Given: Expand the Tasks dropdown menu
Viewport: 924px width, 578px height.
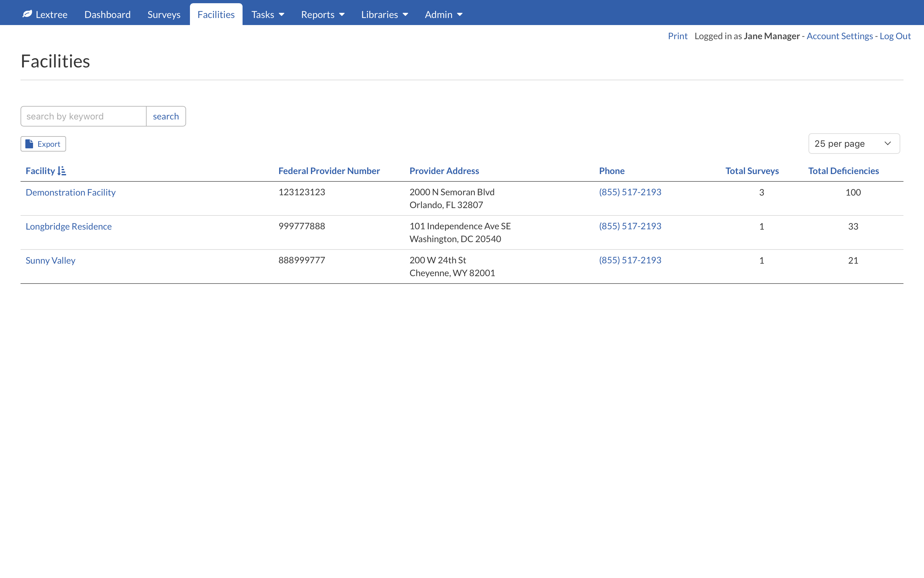Looking at the screenshot, I should 268,14.
